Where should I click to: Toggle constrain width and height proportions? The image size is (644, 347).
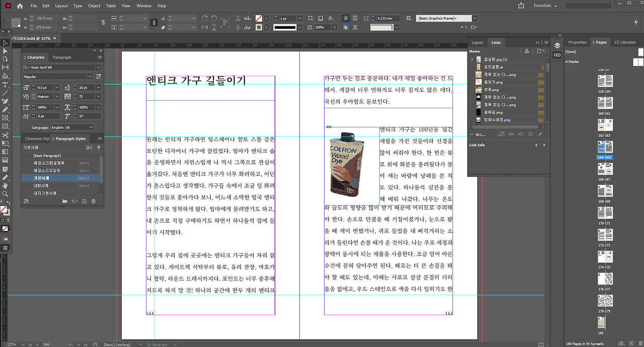103,23
